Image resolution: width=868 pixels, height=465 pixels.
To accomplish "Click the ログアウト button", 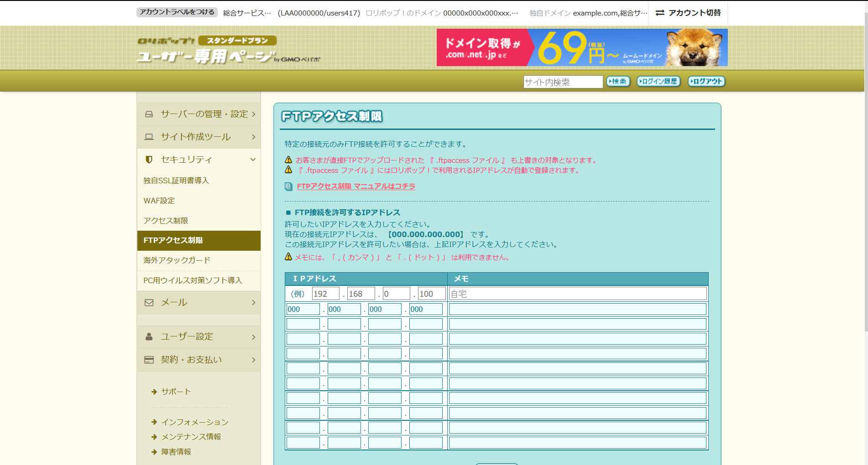I will 706,82.
